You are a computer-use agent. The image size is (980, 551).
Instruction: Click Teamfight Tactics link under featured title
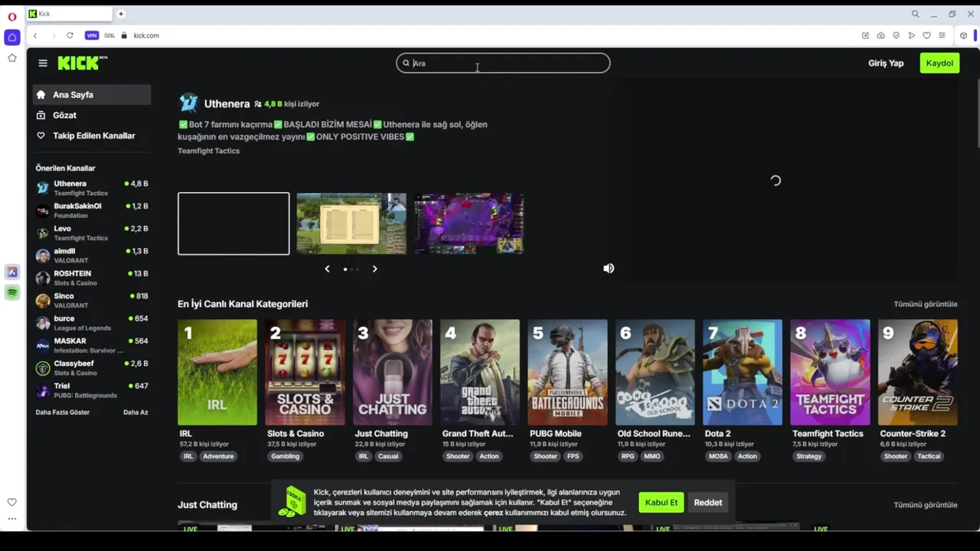(x=208, y=151)
